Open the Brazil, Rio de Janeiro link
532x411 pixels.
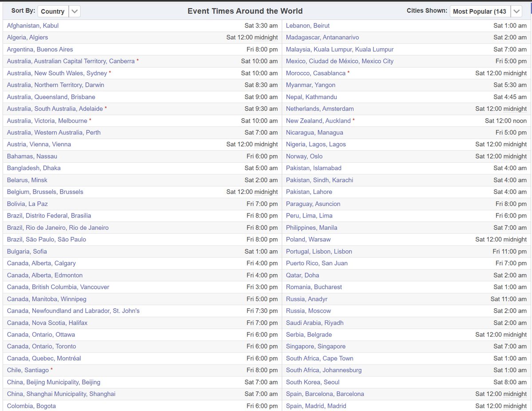click(x=58, y=228)
